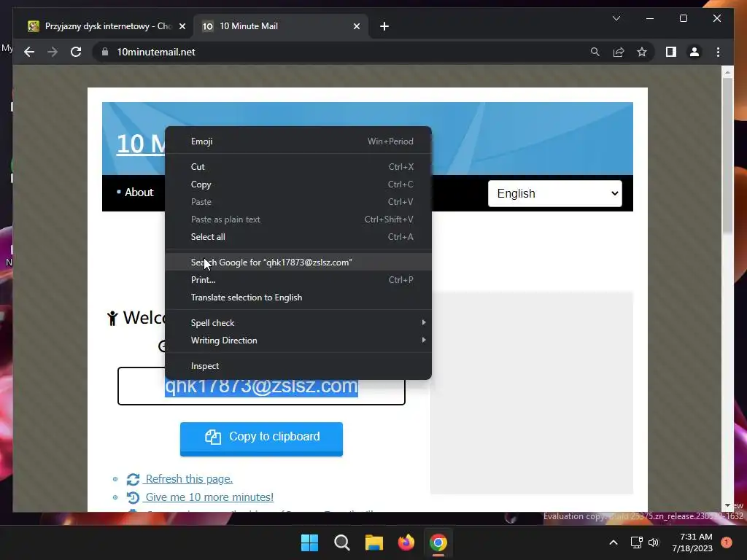The width and height of the screenshot is (747, 560).
Task: Open Windows taskbar Search
Action: [x=341, y=542]
